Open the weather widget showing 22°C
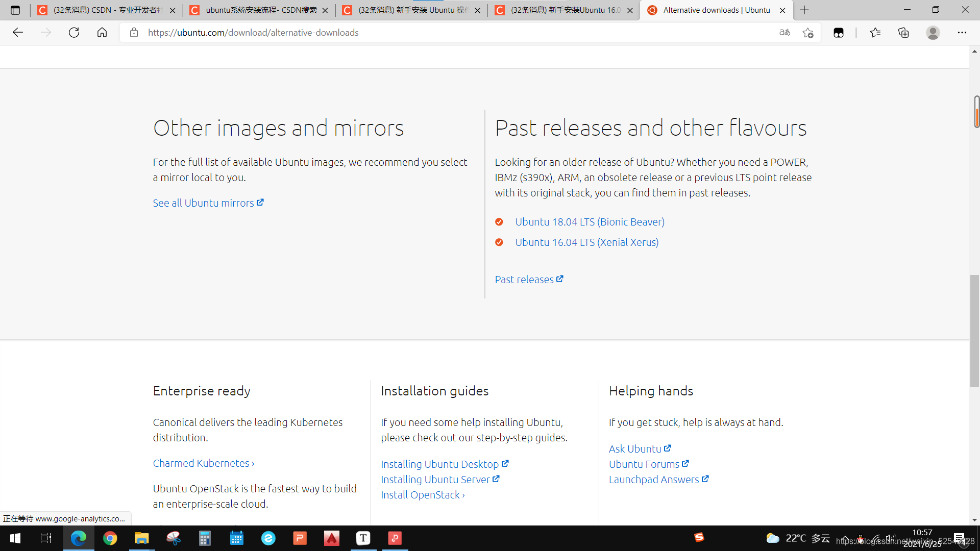The height and width of the screenshot is (551, 980). click(x=798, y=538)
